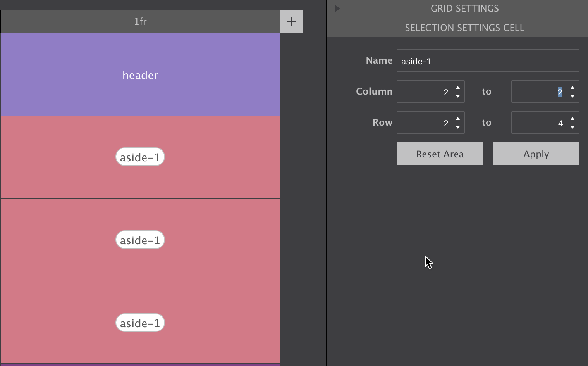Select the topmost aside-1 cell label
The height and width of the screenshot is (366, 588).
point(140,157)
